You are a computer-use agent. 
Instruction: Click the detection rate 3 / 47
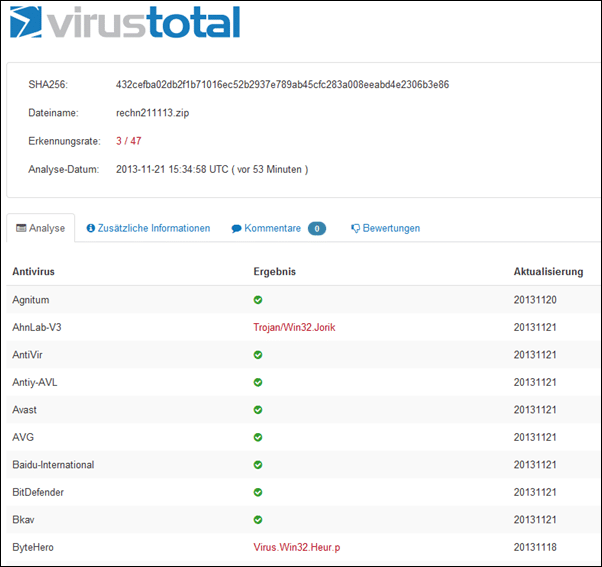[129, 141]
